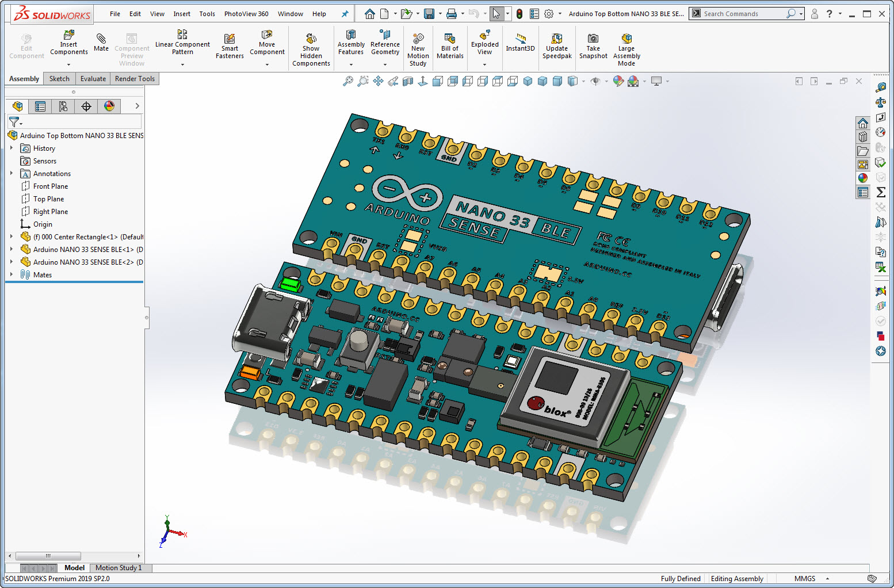The width and height of the screenshot is (894, 588).
Task: Open Appearances color ball tab in task pane
Action: [x=863, y=178]
